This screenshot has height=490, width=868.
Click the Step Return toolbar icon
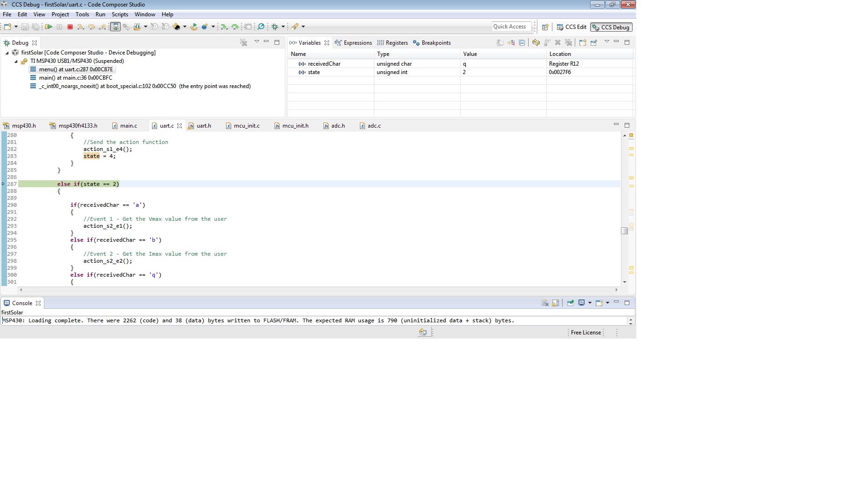coord(103,27)
